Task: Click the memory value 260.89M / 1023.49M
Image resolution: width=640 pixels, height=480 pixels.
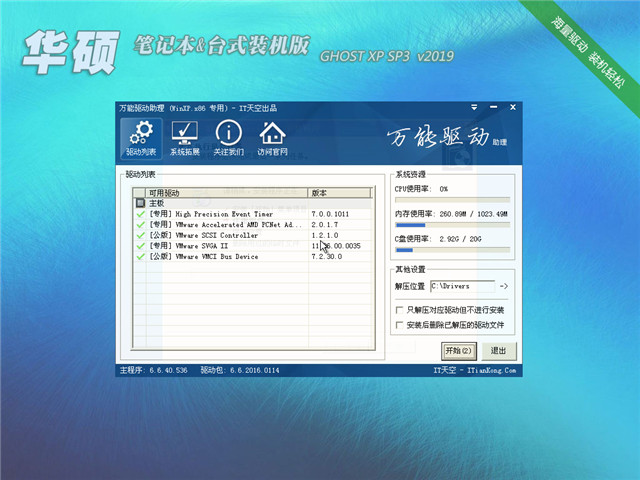Action: [x=473, y=213]
